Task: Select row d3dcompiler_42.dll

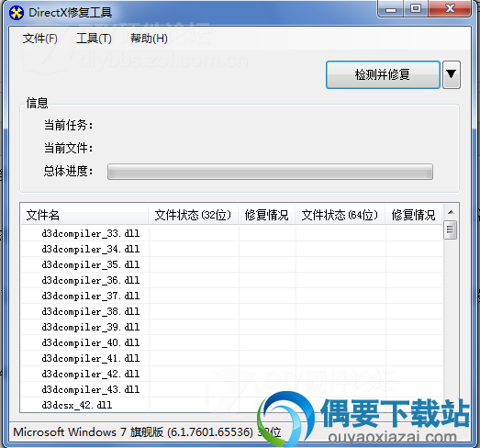Action: (231, 375)
